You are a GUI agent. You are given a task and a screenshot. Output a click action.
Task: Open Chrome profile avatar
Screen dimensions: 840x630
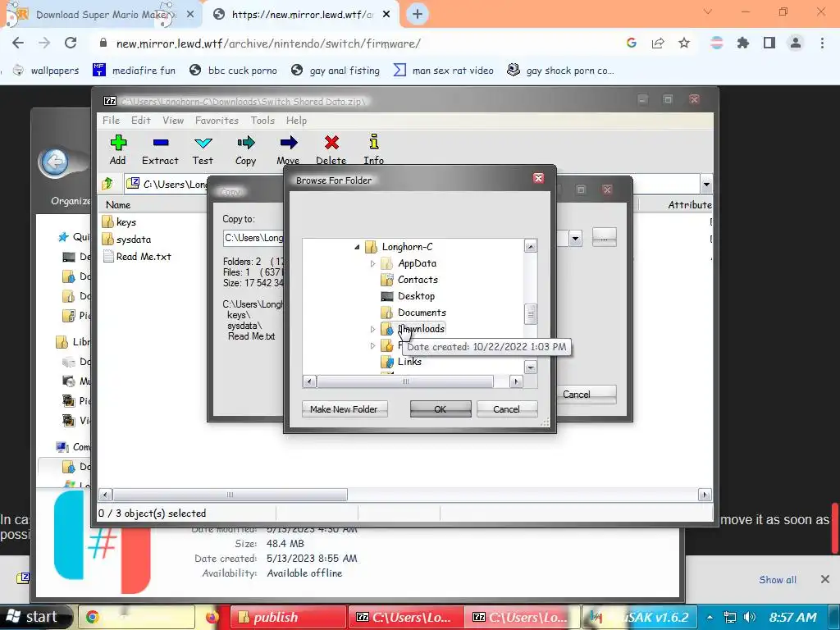(796, 43)
